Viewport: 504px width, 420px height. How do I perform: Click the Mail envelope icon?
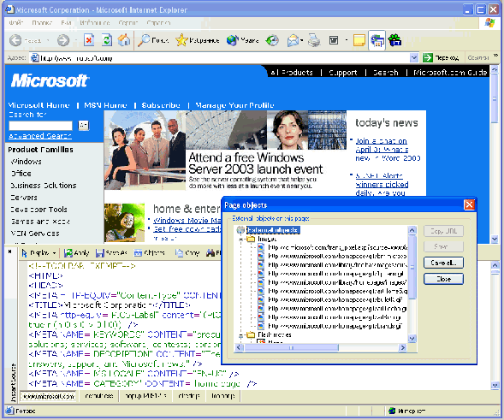293,41
